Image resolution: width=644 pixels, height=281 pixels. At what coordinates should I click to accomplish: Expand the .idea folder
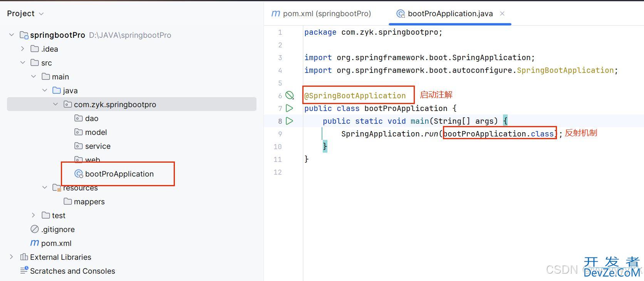22,49
